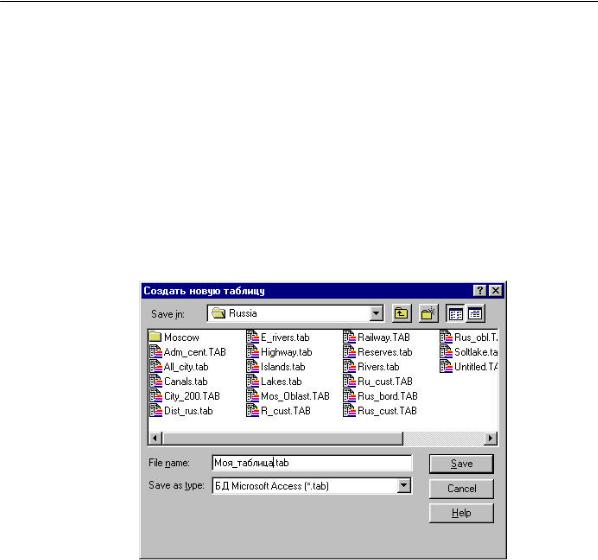Image resolution: width=598 pixels, height=560 pixels.
Task: Select Untitled file icon
Action: point(446,367)
